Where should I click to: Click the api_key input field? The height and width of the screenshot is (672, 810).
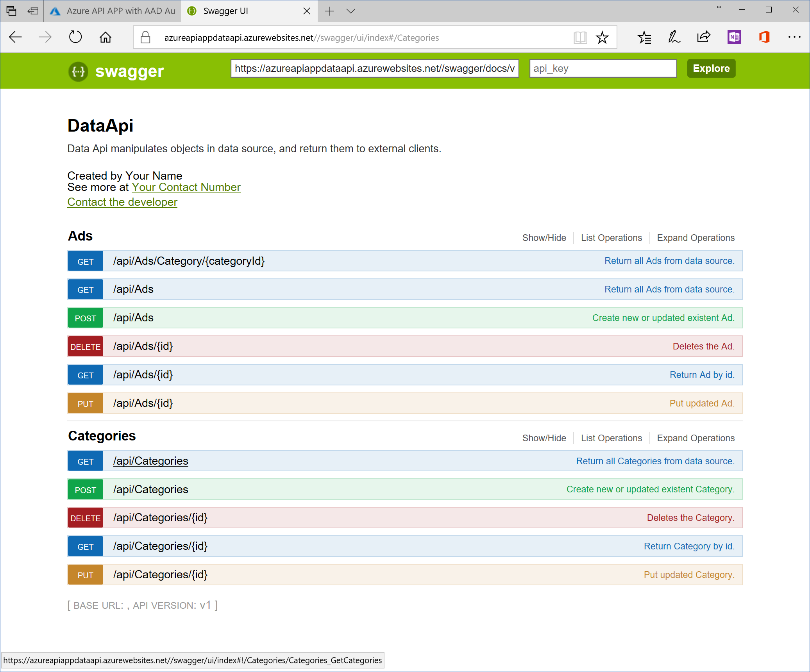[603, 69]
